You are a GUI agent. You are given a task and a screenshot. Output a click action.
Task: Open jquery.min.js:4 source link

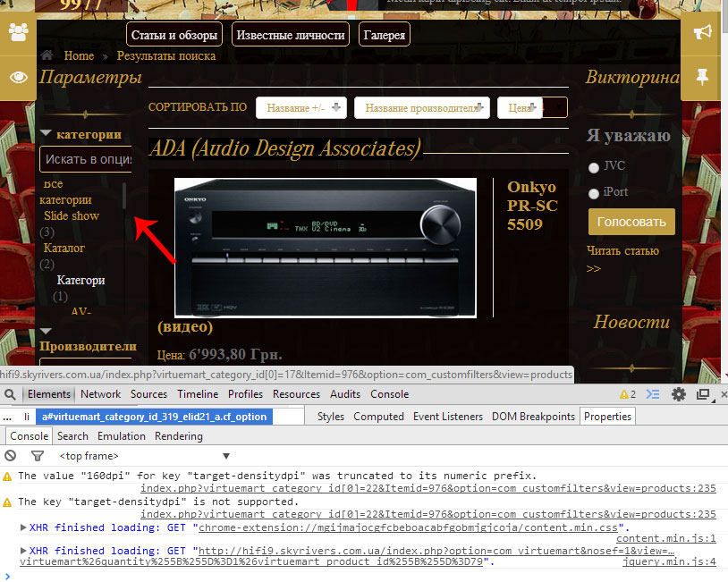[x=669, y=561]
